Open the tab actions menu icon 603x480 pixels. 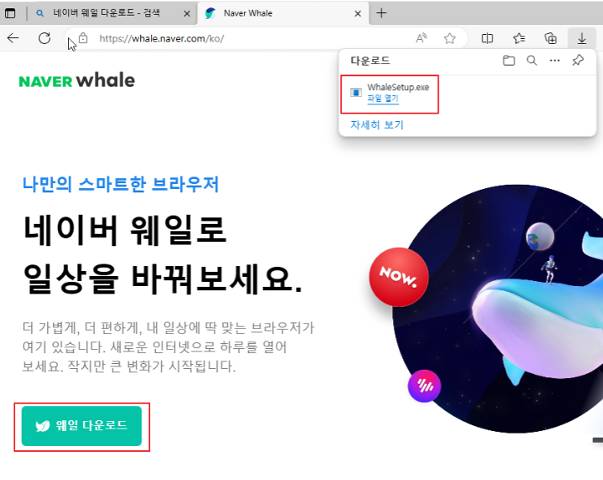pyautogui.click(x=10, y=13)
